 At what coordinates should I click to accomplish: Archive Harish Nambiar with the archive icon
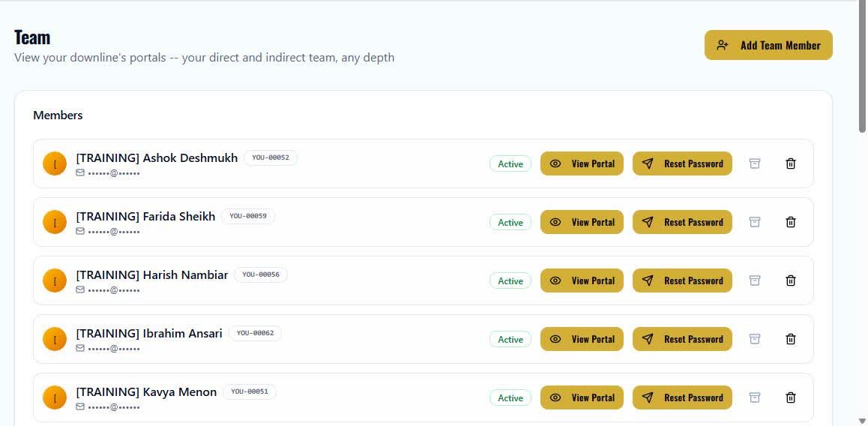pos(755,280)
